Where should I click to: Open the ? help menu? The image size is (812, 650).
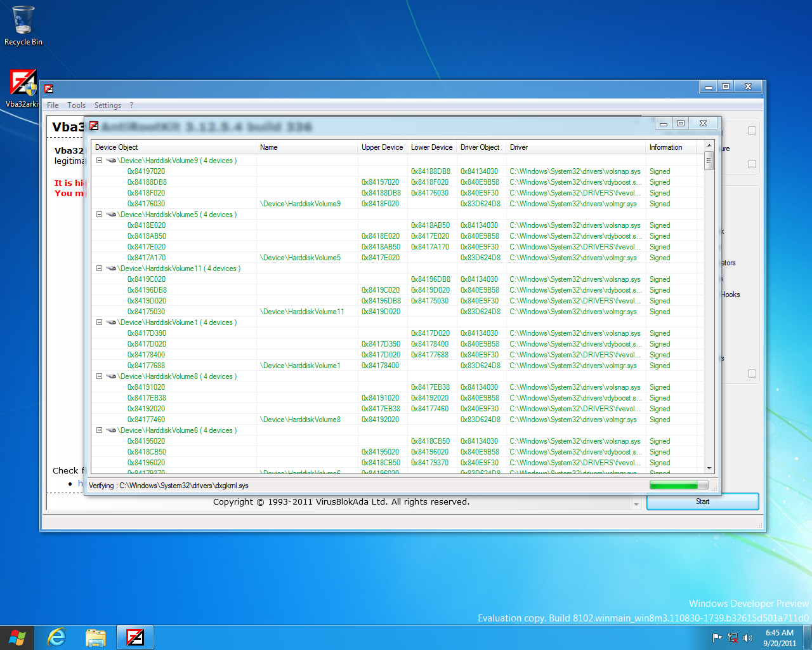coord(131,105)
